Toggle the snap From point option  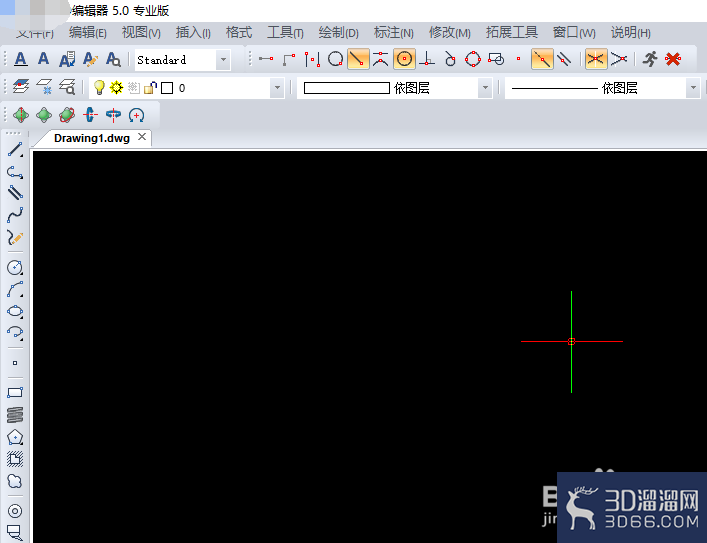tap(289, 59)
